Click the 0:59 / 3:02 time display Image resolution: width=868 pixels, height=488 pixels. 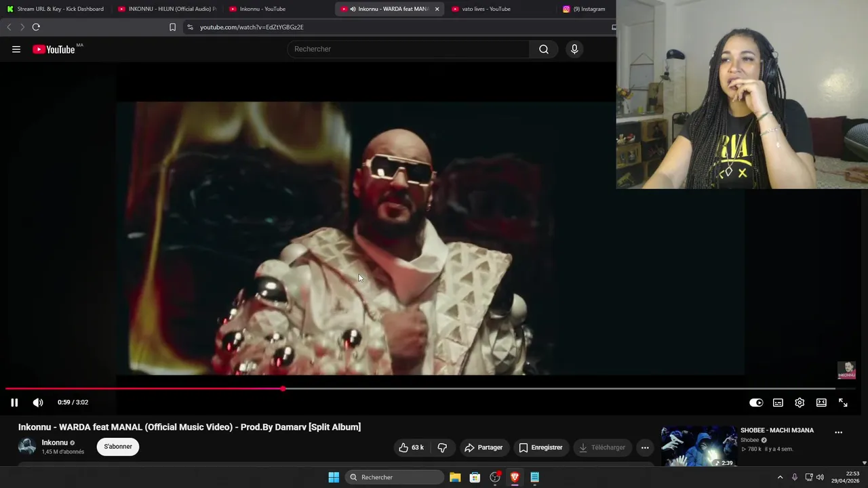(73, 403)
